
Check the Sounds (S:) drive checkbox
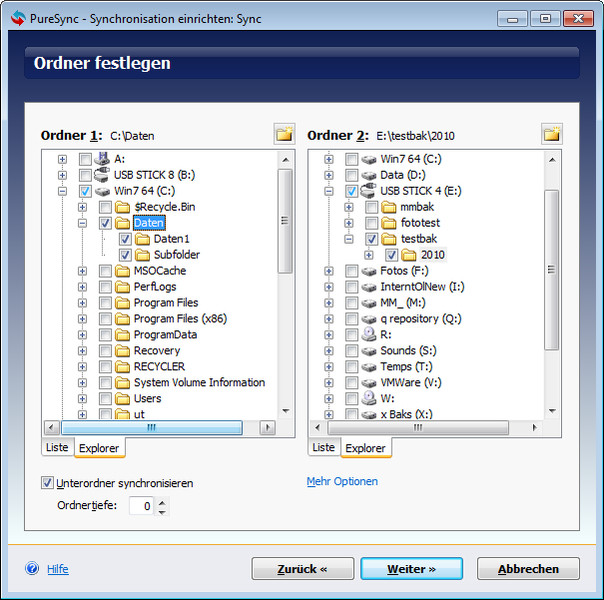coord(351,351)
